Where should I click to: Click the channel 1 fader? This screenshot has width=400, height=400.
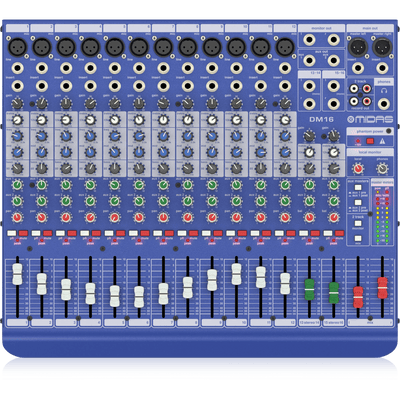pos(17,274)
